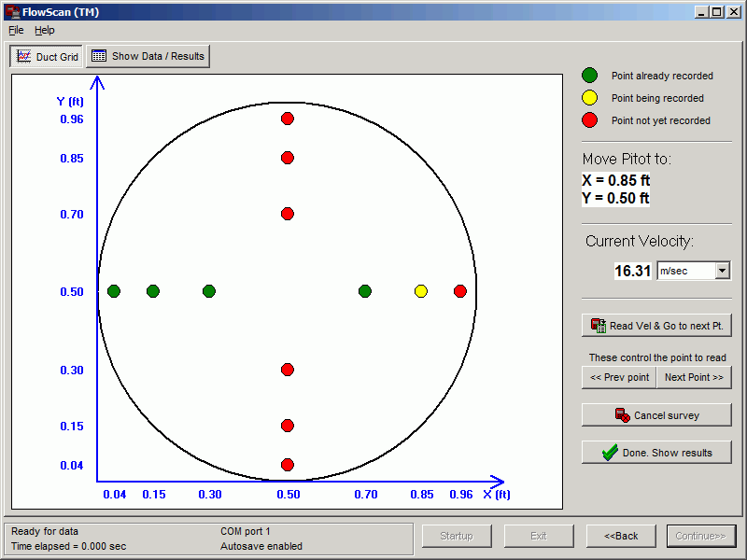
Task: Go to previous point with Prev point
Action: pyautogui.click(x=618, y=378)
